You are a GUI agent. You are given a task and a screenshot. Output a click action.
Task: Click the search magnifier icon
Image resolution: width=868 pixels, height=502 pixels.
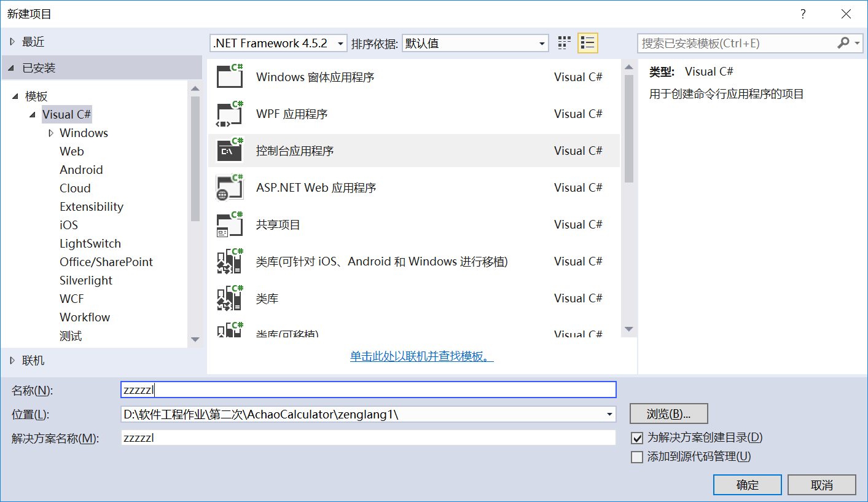(x=843, y=43)
